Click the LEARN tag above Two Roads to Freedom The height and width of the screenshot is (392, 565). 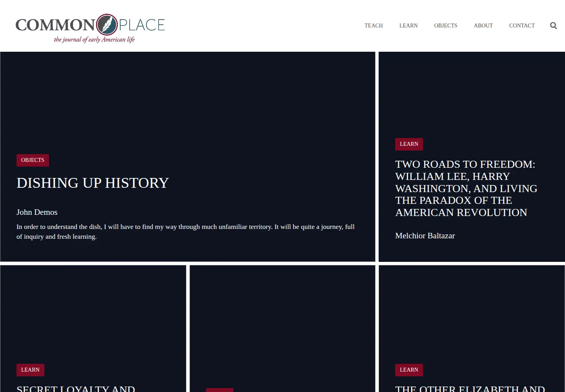coord(409,144)
